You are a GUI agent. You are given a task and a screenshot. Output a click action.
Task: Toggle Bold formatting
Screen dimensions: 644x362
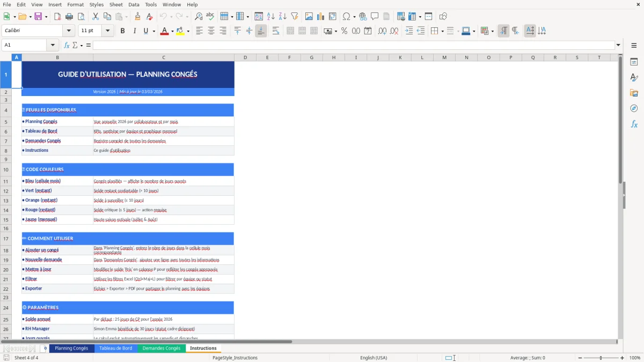pos(122,31)
